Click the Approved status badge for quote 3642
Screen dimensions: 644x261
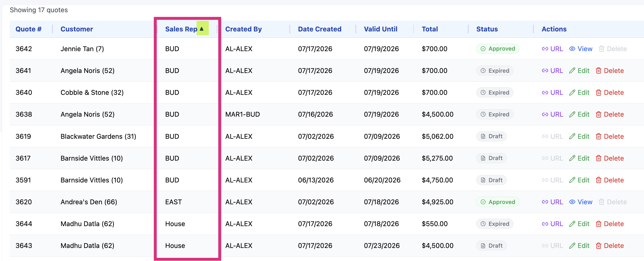pyautogui.click(x=498, y=49)
